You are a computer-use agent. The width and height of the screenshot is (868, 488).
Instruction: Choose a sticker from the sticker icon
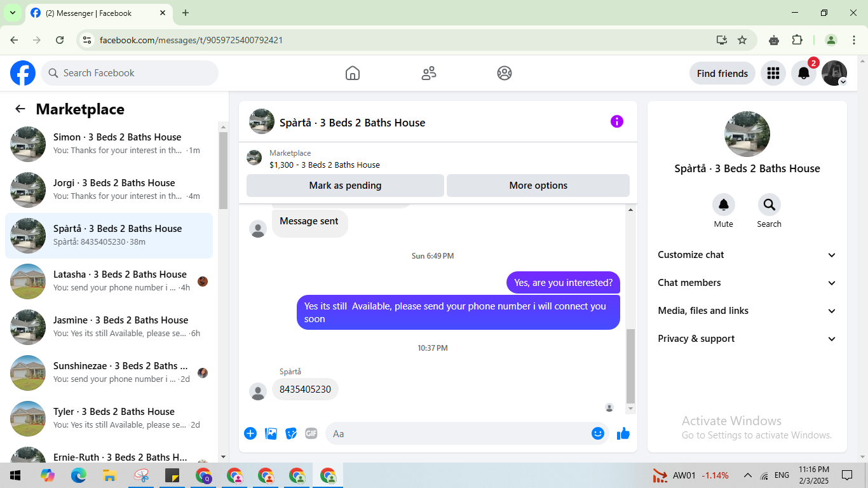click(291, 433)
